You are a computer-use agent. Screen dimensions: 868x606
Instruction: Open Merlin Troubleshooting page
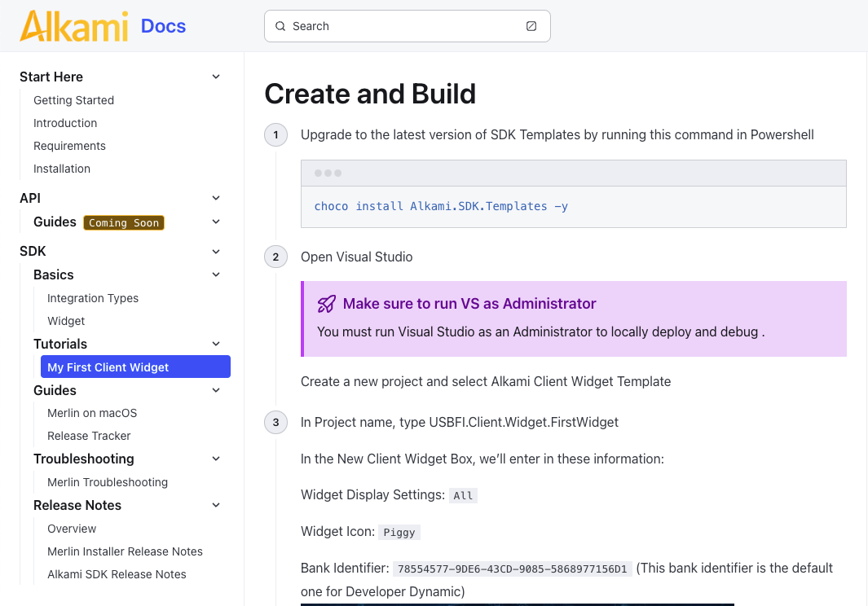[x=108, y=482]
